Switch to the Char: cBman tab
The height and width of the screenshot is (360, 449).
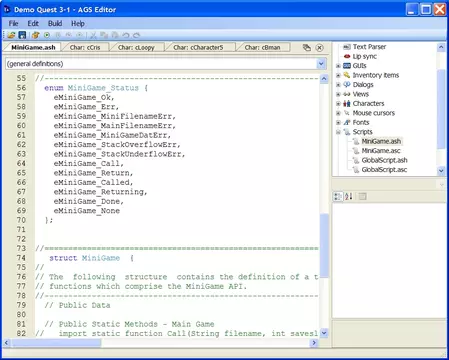tap(262, 47)
